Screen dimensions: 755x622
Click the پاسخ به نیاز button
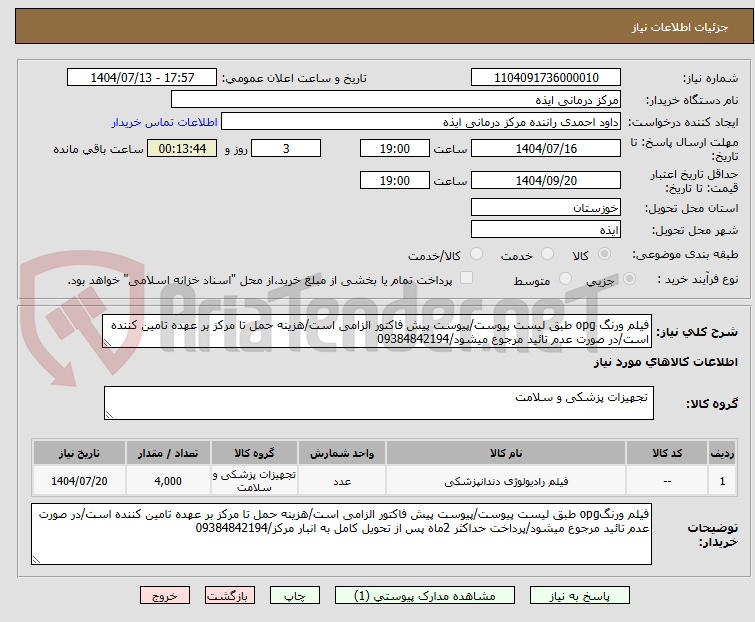tap(580, 596)
